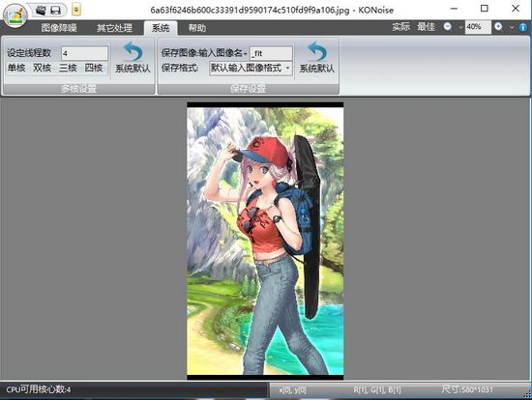532x400 pixels.
Task: Click the 设定线程数 label
Action: (29, 53)
